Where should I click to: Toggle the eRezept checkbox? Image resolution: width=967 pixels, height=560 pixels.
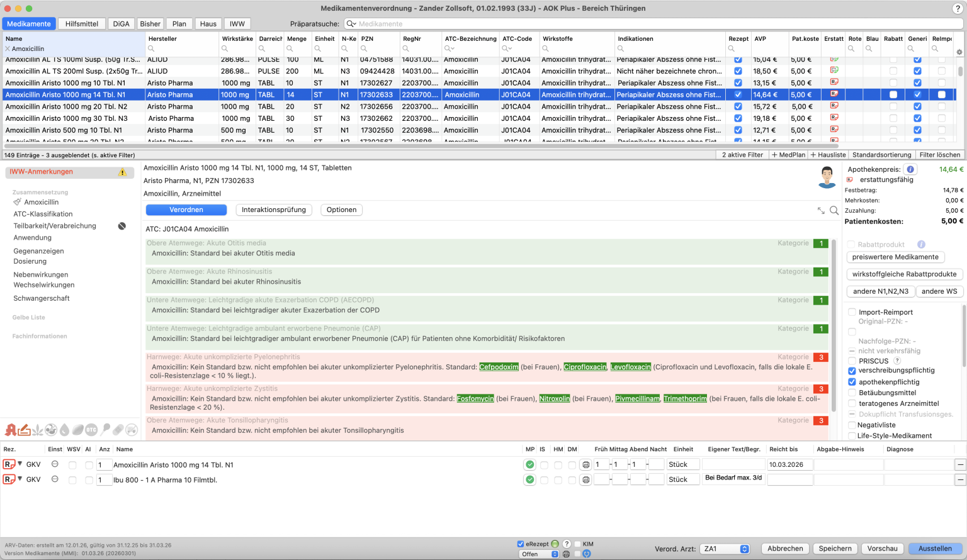coord(521,544)
